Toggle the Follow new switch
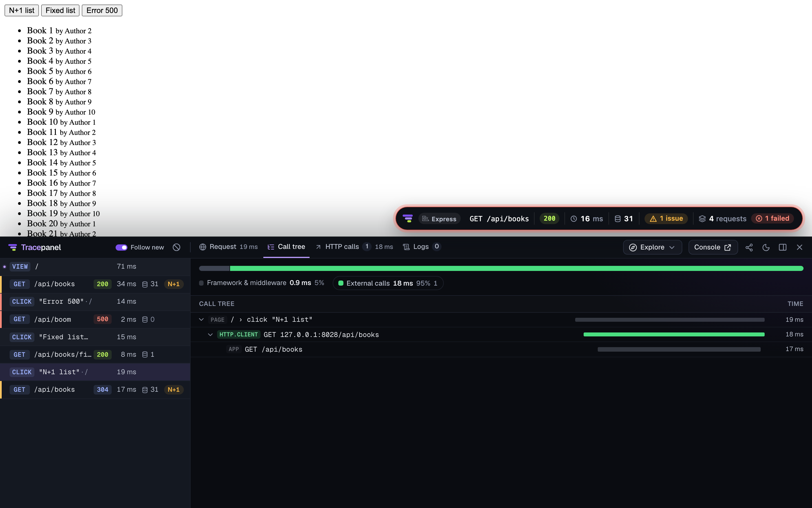Image resolution: width=812 pixels, height=508 pixels. [121, 247]
